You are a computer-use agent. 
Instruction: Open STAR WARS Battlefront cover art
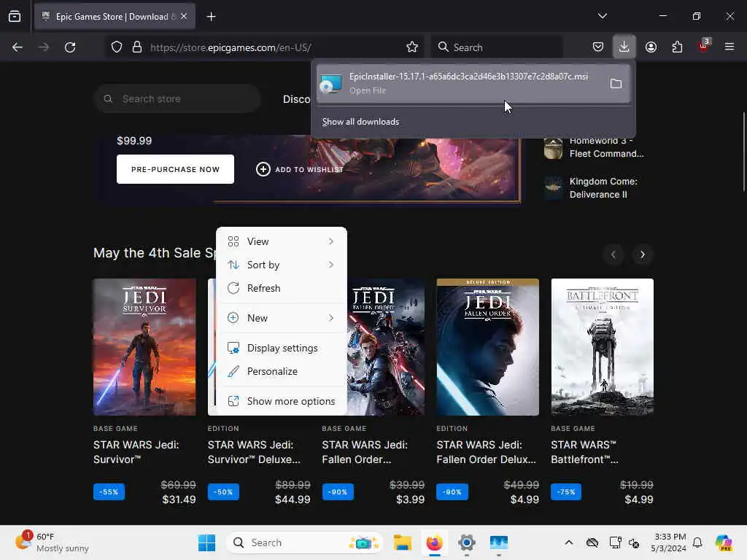coord(602,347)
